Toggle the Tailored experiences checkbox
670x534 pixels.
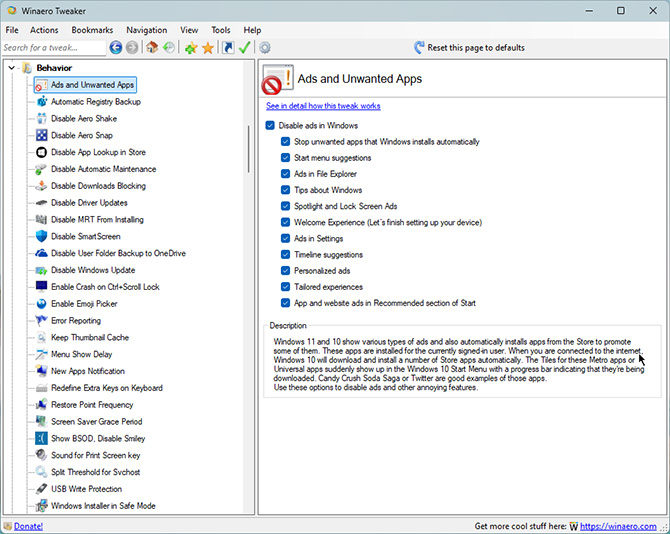[x=285, y=287]
